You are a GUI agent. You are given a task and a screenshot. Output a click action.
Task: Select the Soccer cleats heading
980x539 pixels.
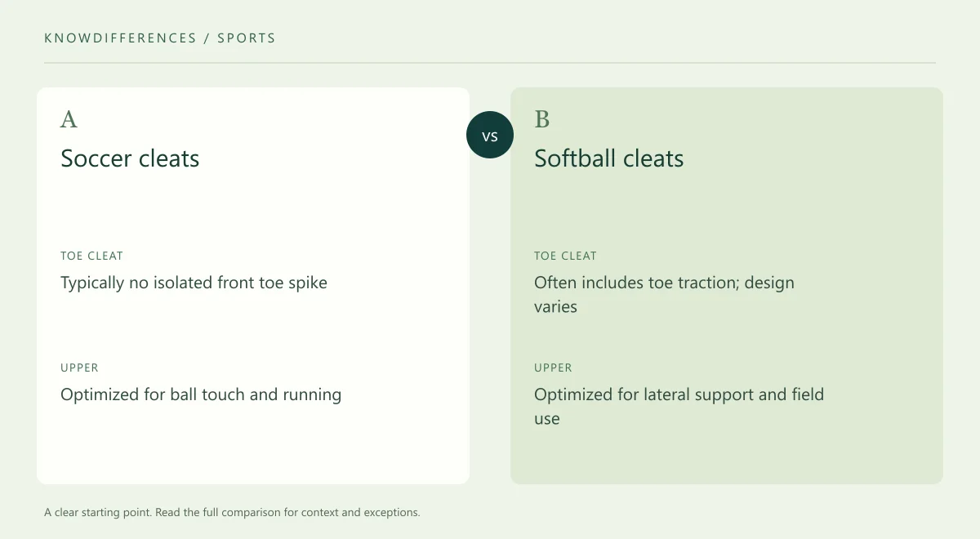point(130,158)
